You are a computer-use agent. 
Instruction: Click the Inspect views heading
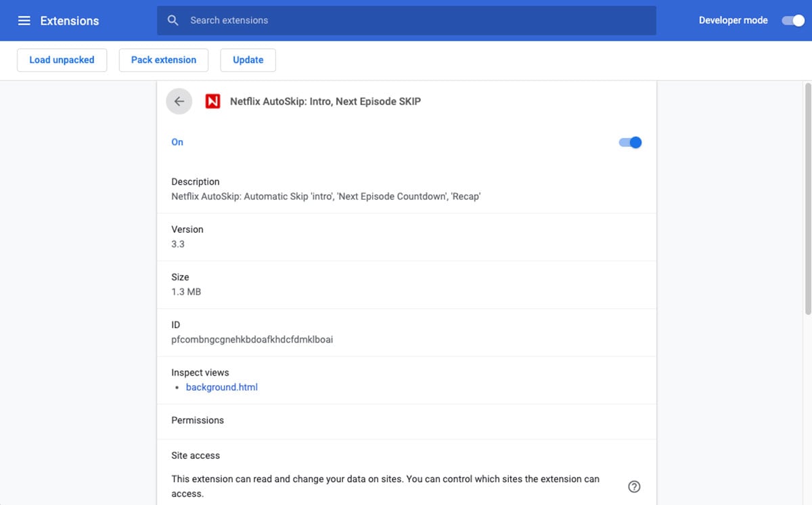click(x=200, y=372)
